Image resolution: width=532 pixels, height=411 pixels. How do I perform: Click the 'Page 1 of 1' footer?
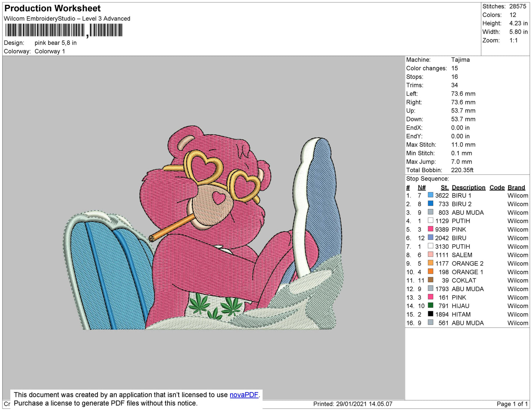(512, 404)
